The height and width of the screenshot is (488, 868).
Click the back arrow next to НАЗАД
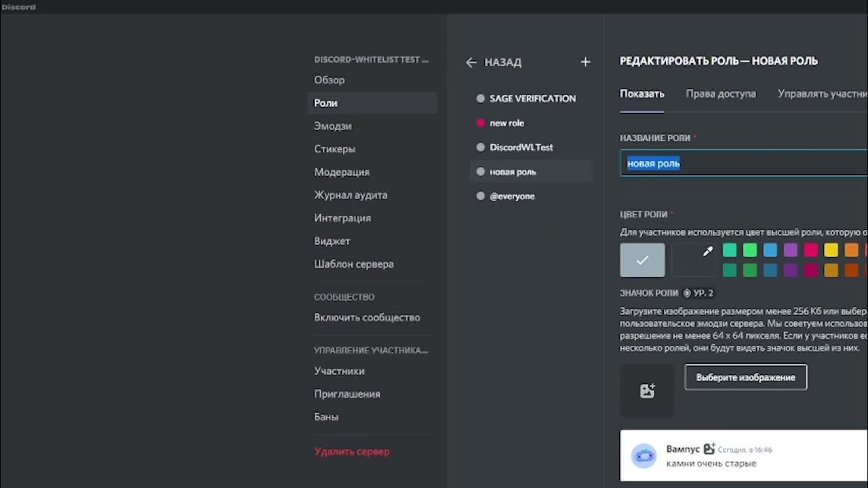471,62
